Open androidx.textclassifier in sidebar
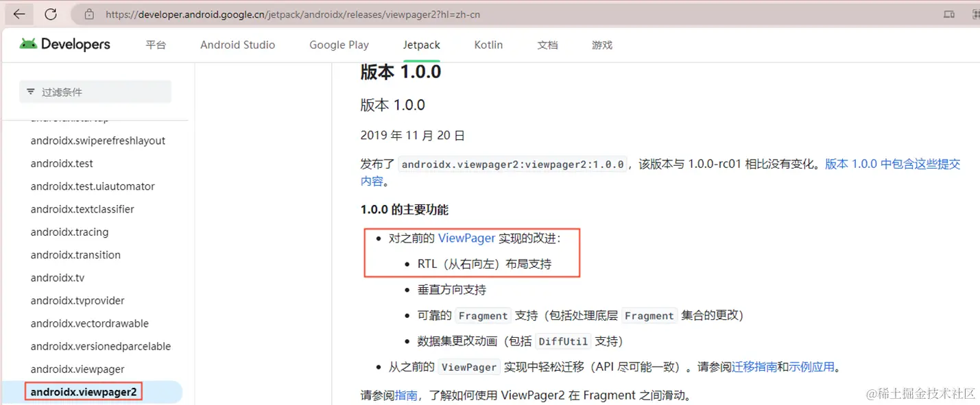The width and height of the screenshot is (980, 405). click(x=82, y=209)
